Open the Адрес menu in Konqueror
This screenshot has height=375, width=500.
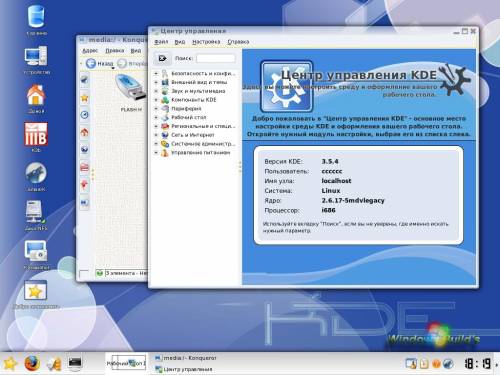point(90,51)
